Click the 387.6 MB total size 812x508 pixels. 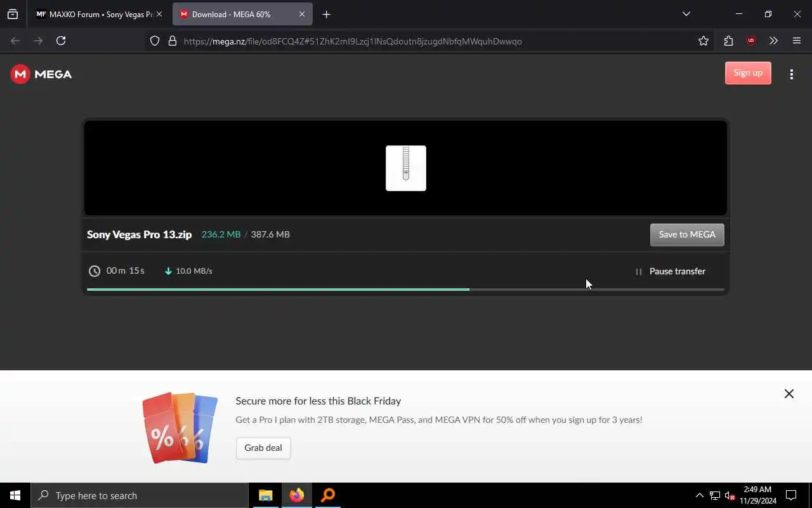(x=270, y=234)
